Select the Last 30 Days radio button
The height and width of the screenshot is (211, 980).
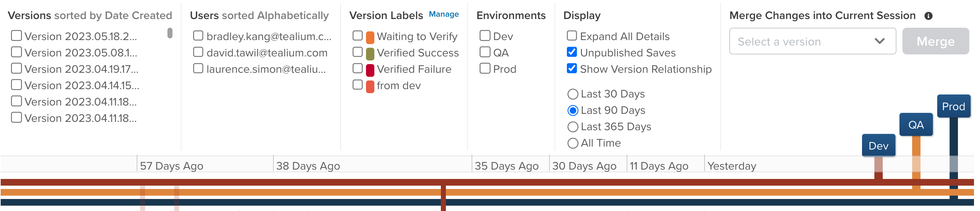(x=573, y=94)
